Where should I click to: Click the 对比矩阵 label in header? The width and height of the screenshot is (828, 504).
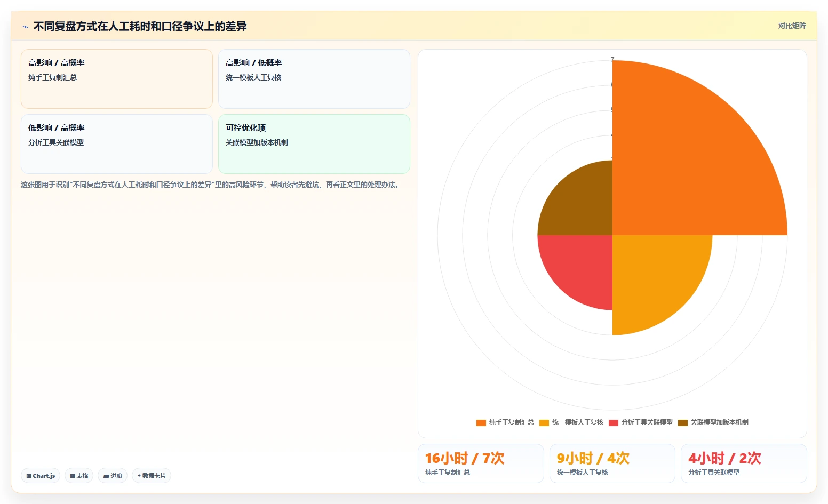[792, 26]
